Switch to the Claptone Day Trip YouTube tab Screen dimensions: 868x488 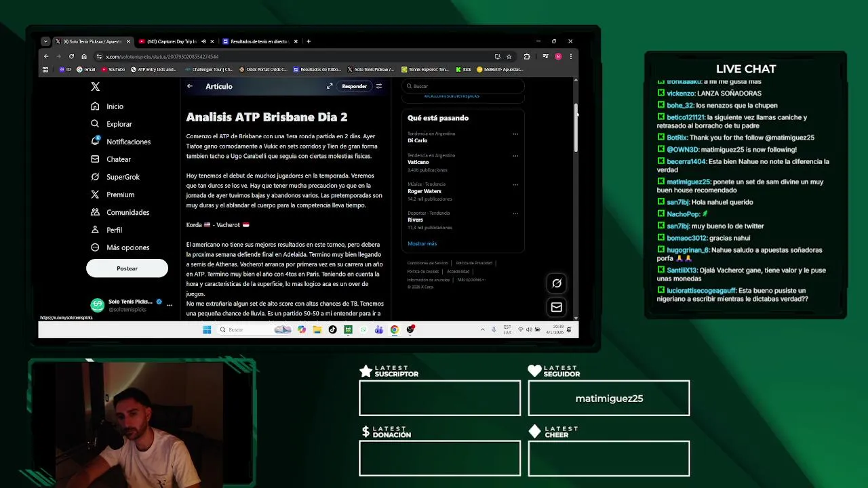pos(171,41)
